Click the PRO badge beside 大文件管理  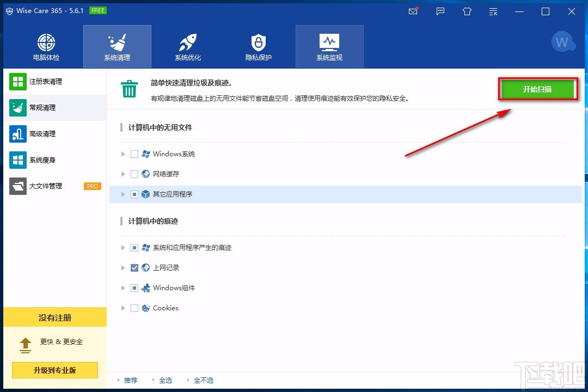(93, 186)
